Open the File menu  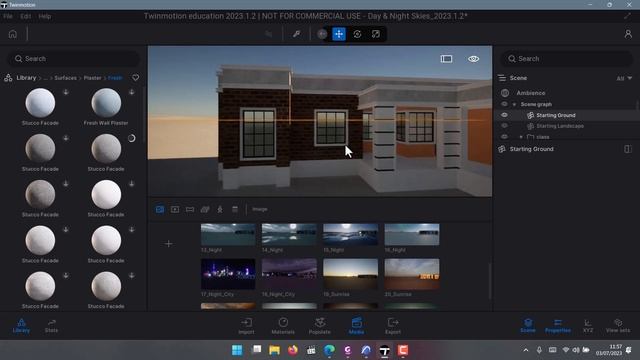click(x=8, y=16)
